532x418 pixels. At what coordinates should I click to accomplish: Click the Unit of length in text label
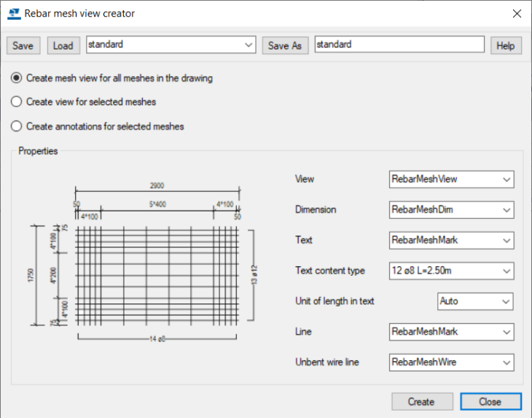(x=335, y=301)
